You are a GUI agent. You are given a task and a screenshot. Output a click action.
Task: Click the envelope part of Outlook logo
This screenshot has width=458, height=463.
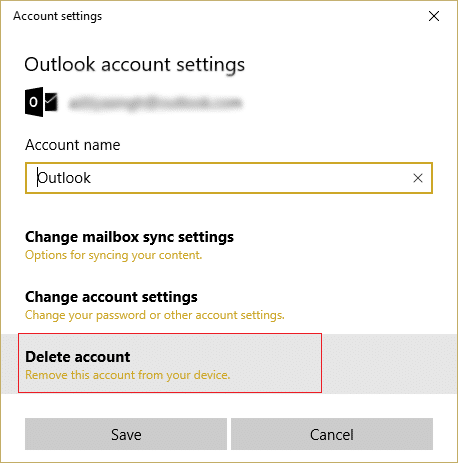51,102
